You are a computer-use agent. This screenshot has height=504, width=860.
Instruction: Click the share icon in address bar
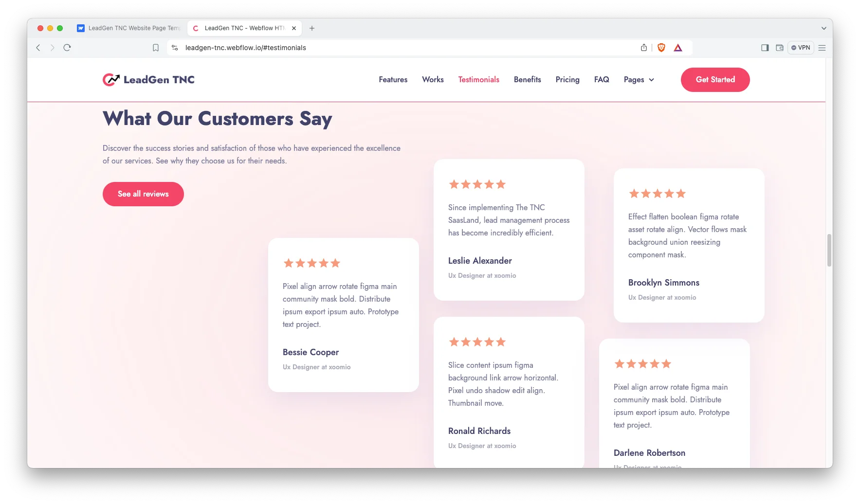point(644,48)
